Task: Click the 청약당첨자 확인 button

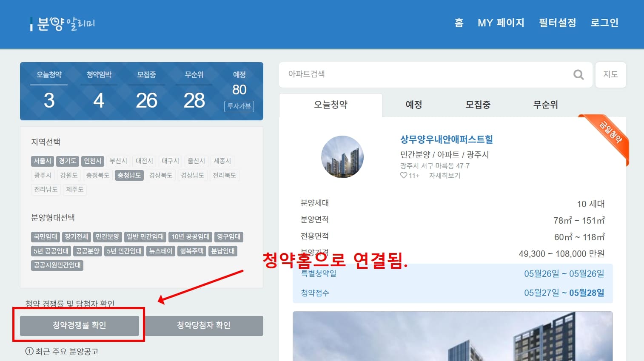Action: tap(204, 326)
